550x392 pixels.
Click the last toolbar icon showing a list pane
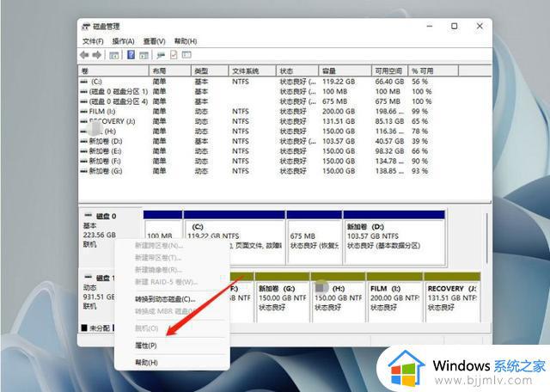(186, 55)
